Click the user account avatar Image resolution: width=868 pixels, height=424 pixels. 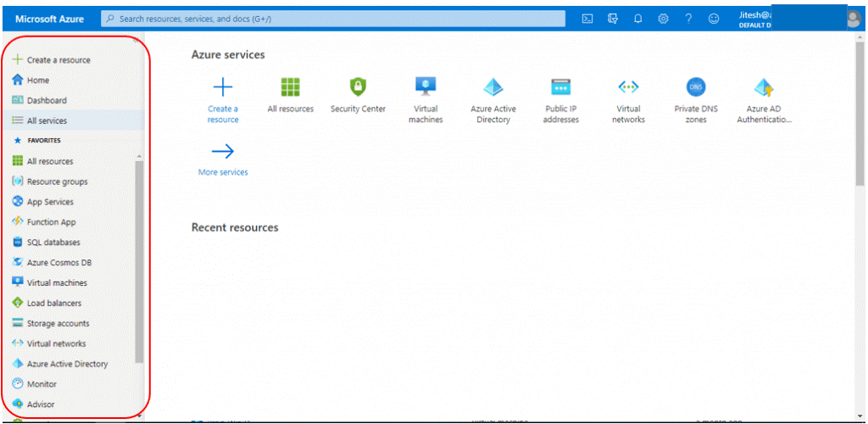tap(855, 19)
